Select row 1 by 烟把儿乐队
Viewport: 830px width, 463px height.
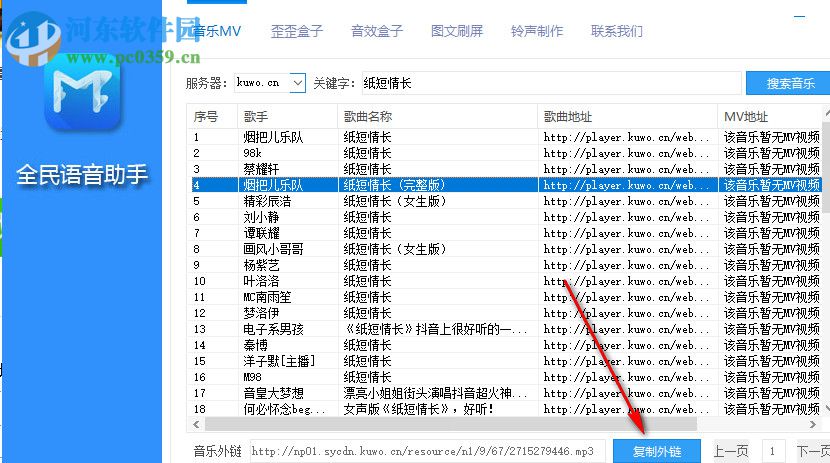pos(504,137)
